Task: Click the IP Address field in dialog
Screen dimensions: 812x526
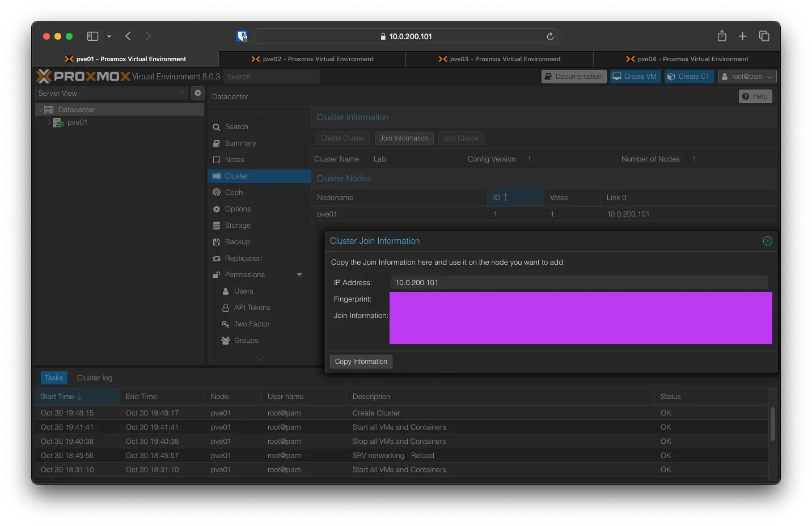Action: click(x=580, y=282)
